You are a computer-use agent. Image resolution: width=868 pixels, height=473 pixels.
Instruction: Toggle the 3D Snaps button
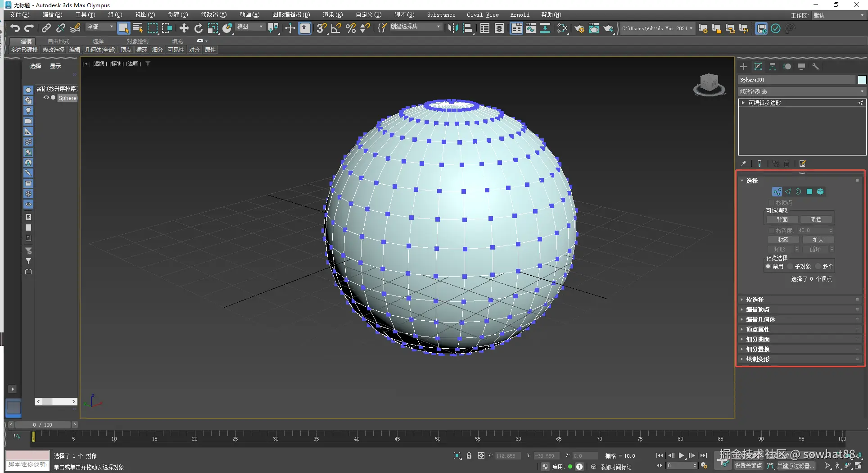tap(321, 28)
